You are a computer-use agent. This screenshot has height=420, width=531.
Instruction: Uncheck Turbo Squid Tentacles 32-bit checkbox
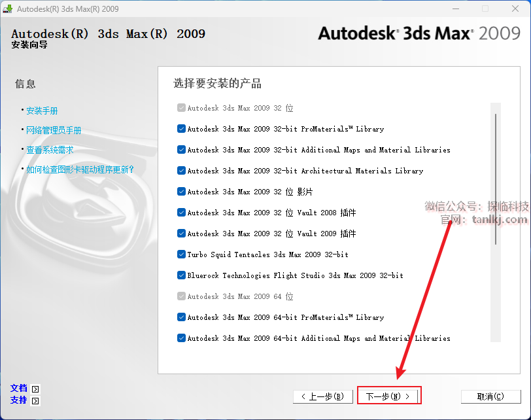(181, 254)
